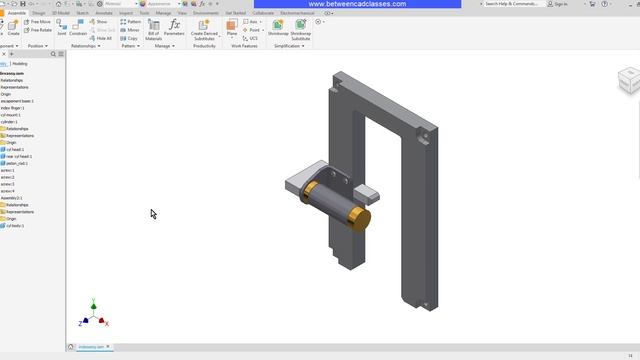Open Bill of Materials

[x=153, y=29]
